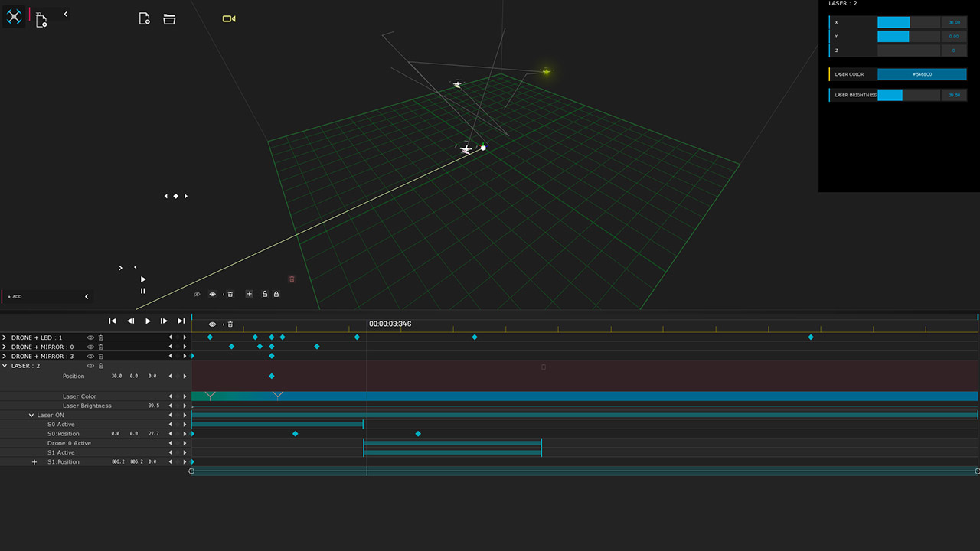Click the plus icon beside S1:Position

coord(34,462)
